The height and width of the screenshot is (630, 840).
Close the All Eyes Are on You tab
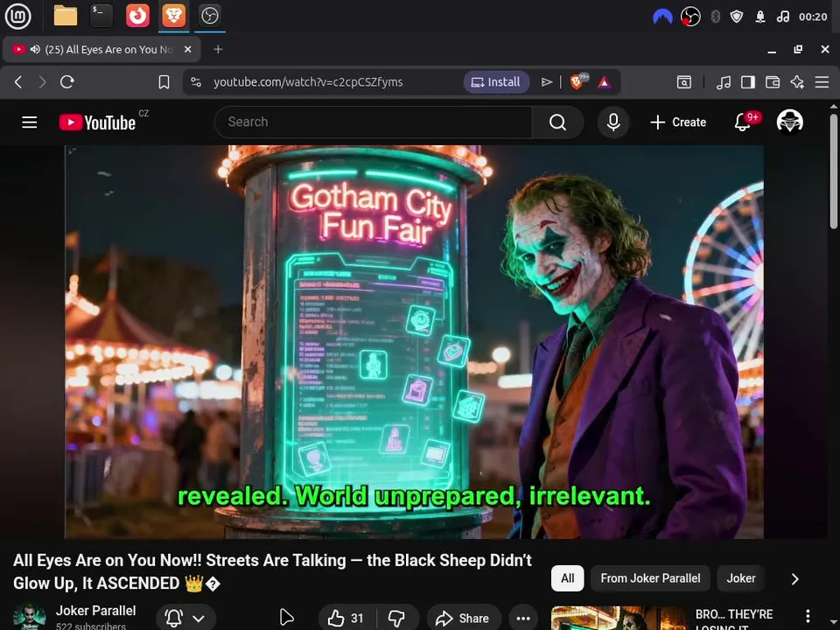pos(187,49)
